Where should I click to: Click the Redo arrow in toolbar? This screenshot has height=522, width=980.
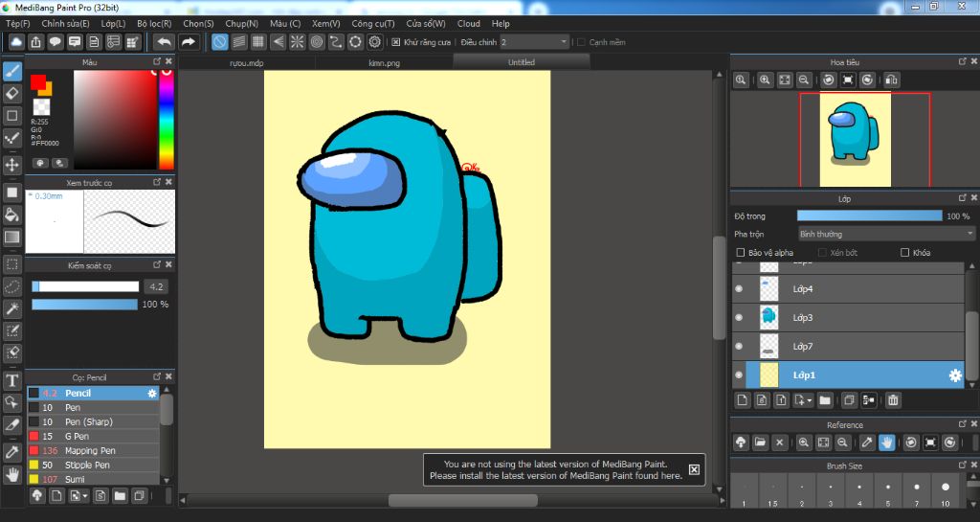(189, 42)
